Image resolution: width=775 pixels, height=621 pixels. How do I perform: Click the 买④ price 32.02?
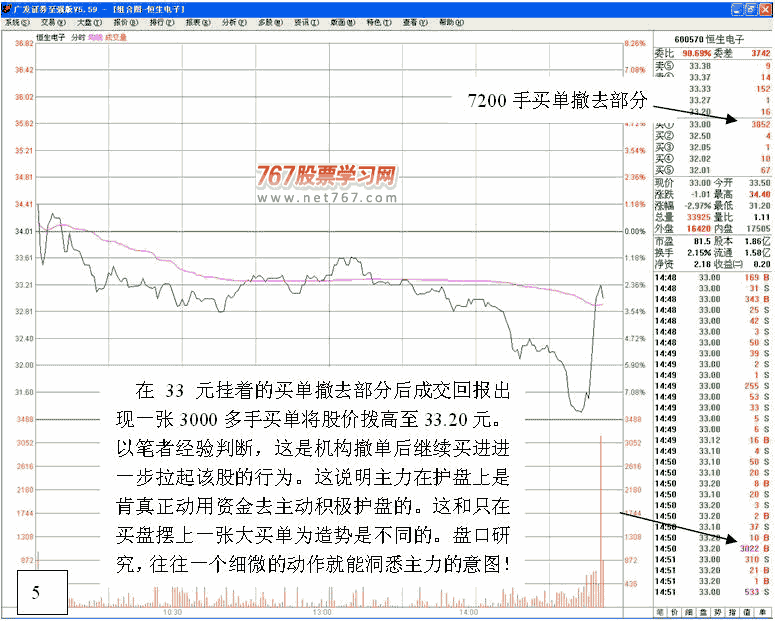(700, 159)
